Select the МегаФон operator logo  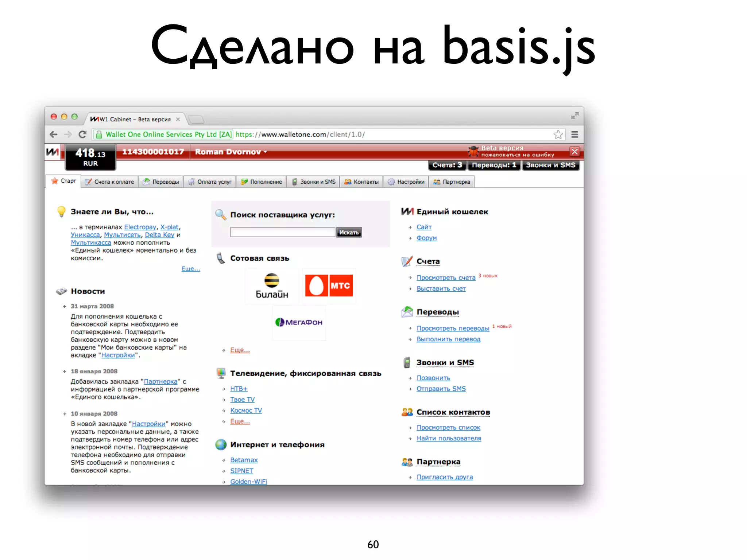pos(299,322)
